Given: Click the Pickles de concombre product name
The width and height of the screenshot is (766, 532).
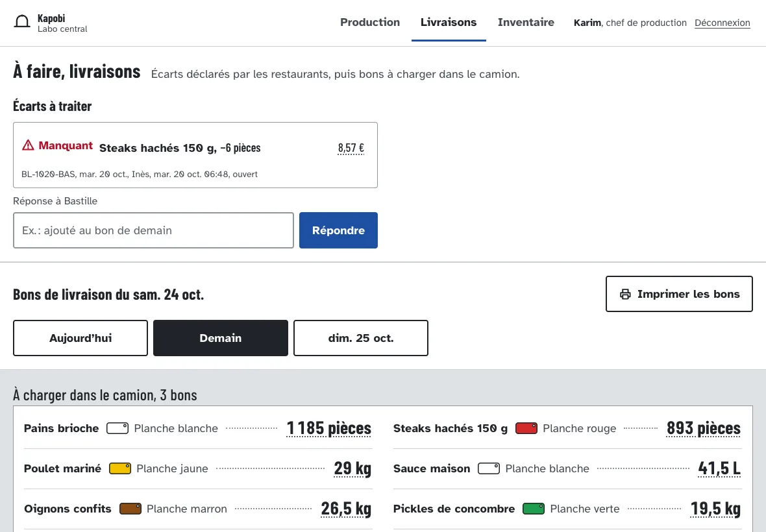Looking at the screenshot, I should tap(454, 509).
